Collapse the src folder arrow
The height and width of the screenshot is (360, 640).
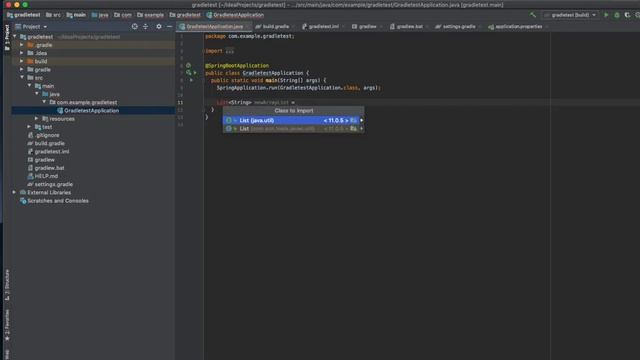[x=22, y=78]
